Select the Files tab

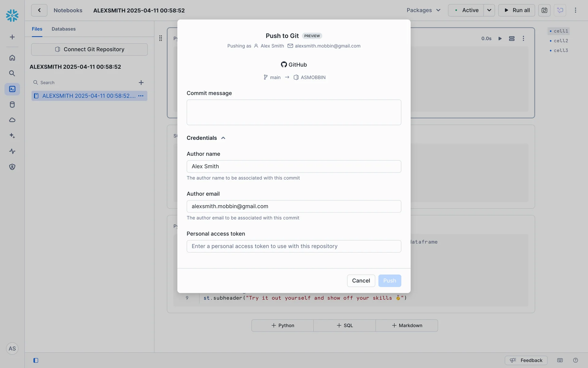point(37,29)
